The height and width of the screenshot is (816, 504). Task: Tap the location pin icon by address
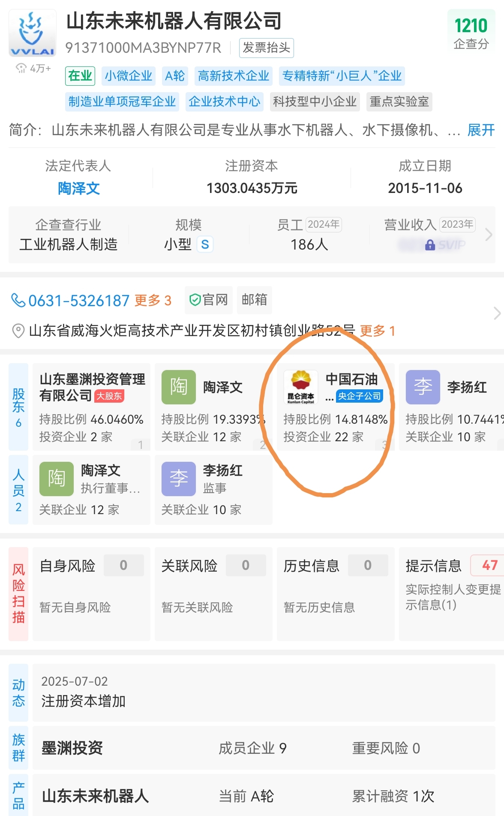tap(18, 331)
